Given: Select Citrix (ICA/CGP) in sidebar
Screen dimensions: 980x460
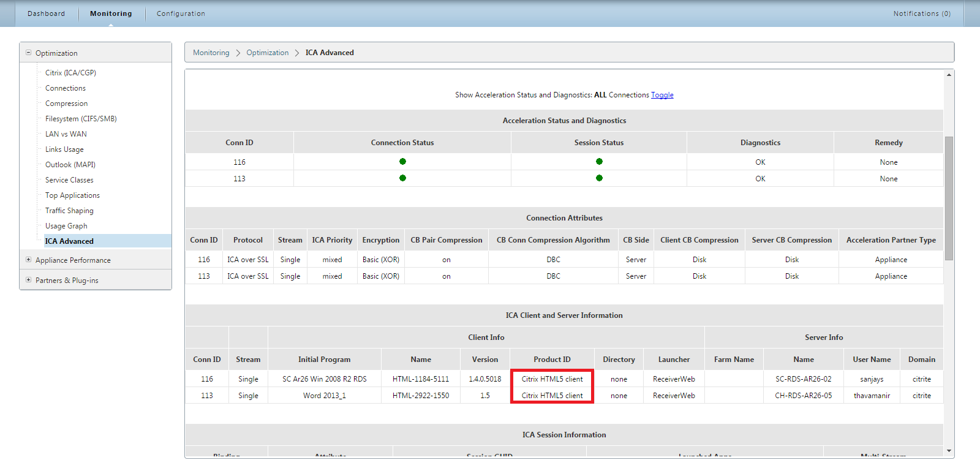Looking at the screenshot, I should click(70, 72).
